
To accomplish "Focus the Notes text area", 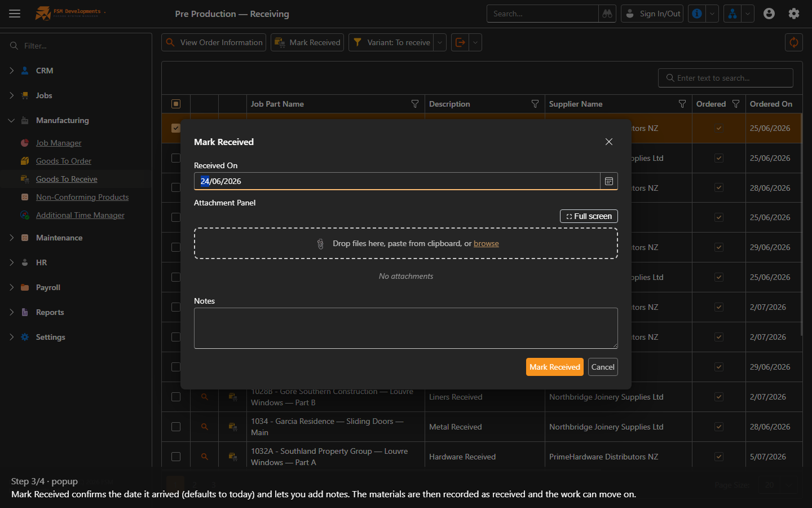I will pos(406,328).
